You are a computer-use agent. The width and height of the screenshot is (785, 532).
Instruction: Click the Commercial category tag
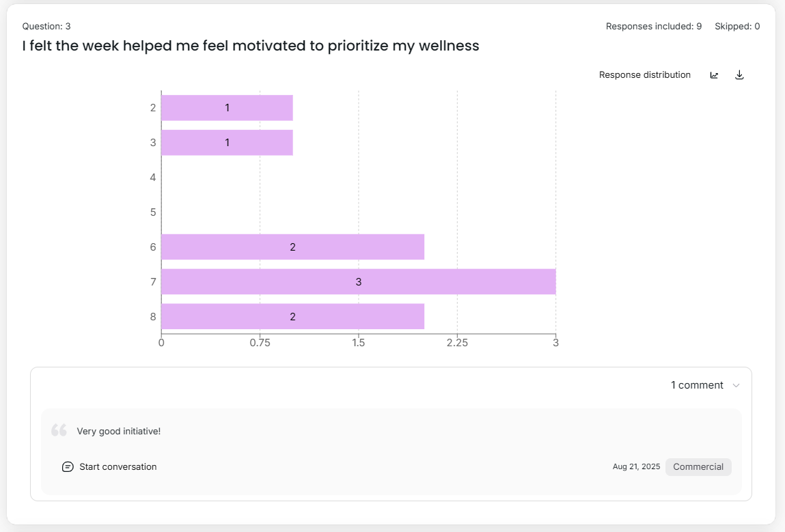pyautogui.click(x=698, y=466)
